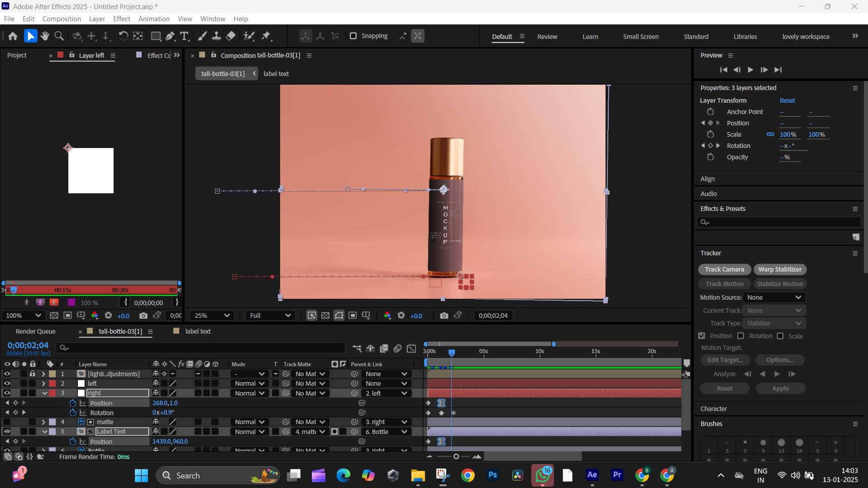Viewport: 868px width, 488px height.
Task: Expand the 'matte' layer properties
Action: tap(43, 422)
